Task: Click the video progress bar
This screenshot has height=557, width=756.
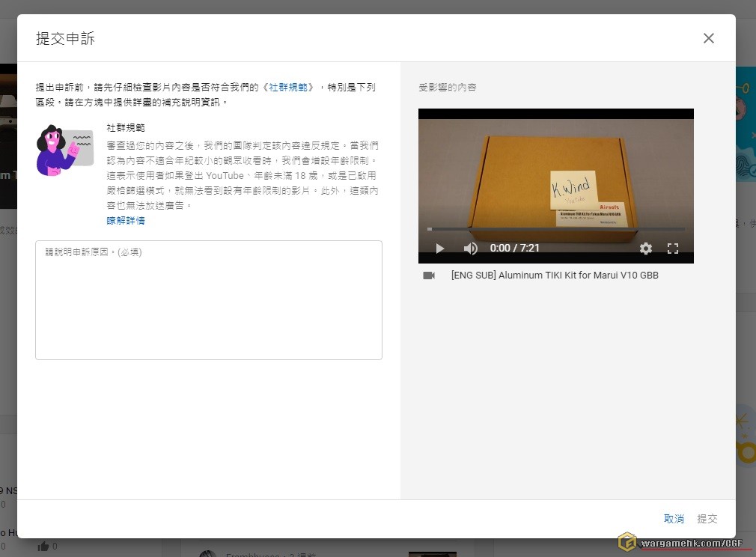Action: click(x=555, y=229)
